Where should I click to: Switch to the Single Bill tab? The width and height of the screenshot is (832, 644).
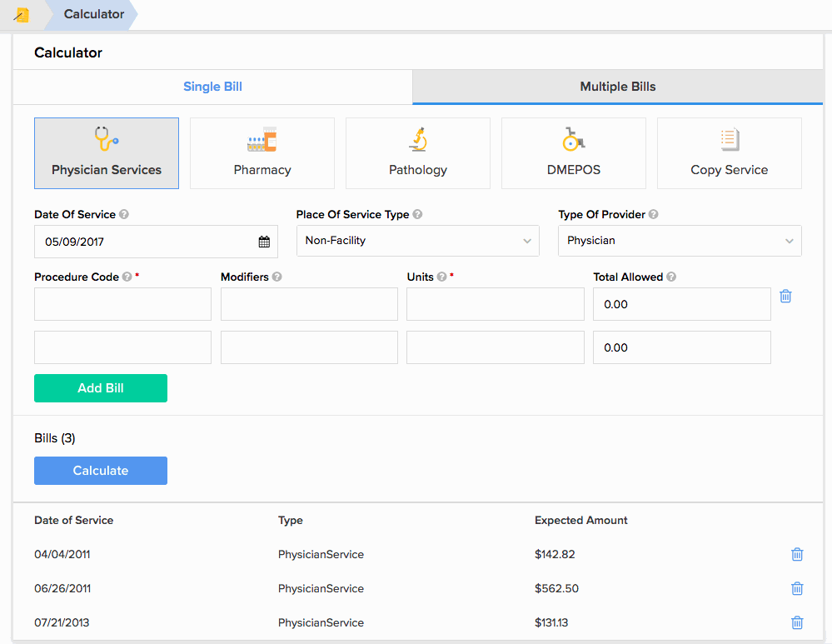212,86
